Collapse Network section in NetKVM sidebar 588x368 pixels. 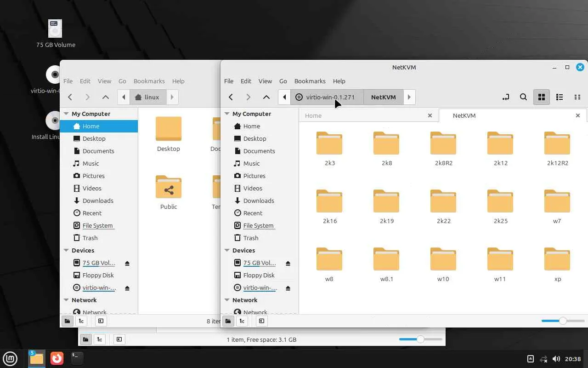click(x=227, y=300)
